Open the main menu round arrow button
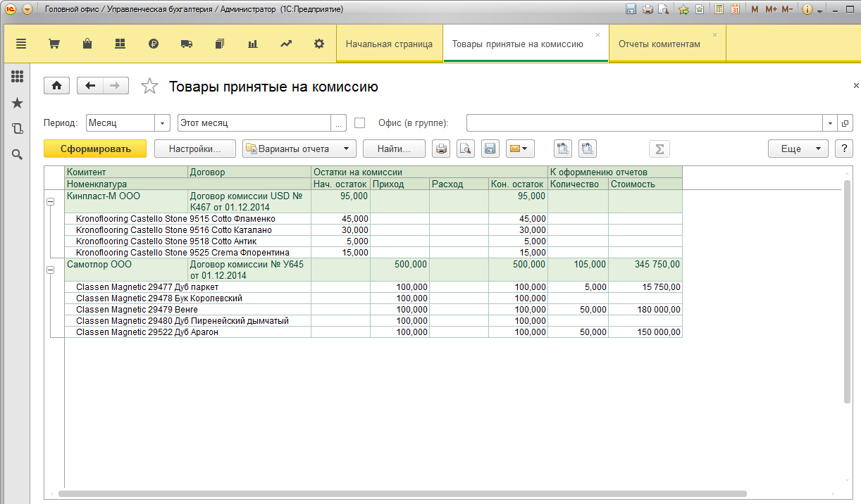This screenshot has height=504, width=861. [x=27, y=10]
